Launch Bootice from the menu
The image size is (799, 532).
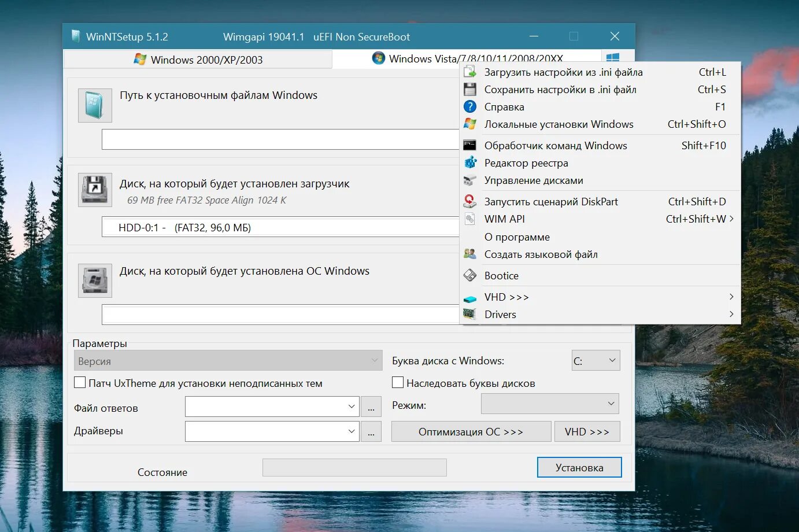(x=600, y=276)
